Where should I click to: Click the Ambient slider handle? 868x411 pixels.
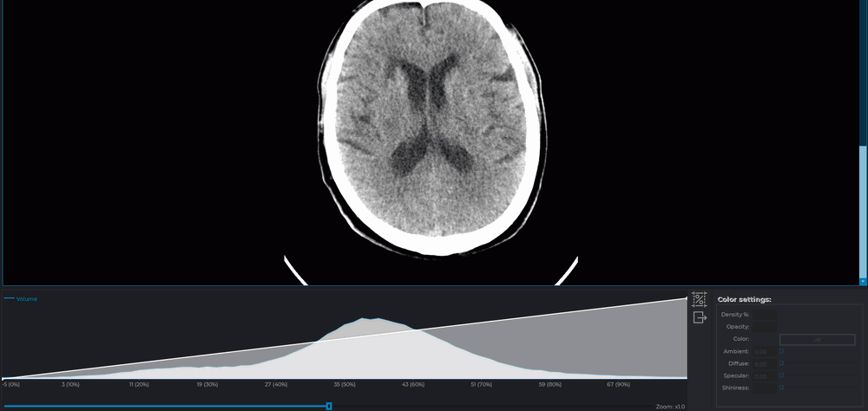[x=781, y=351]
